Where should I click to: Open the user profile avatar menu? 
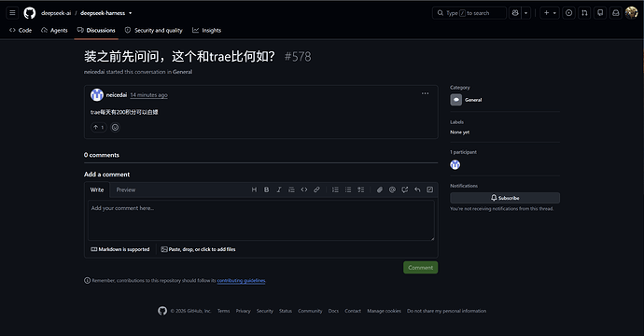(x=631, y=13)
